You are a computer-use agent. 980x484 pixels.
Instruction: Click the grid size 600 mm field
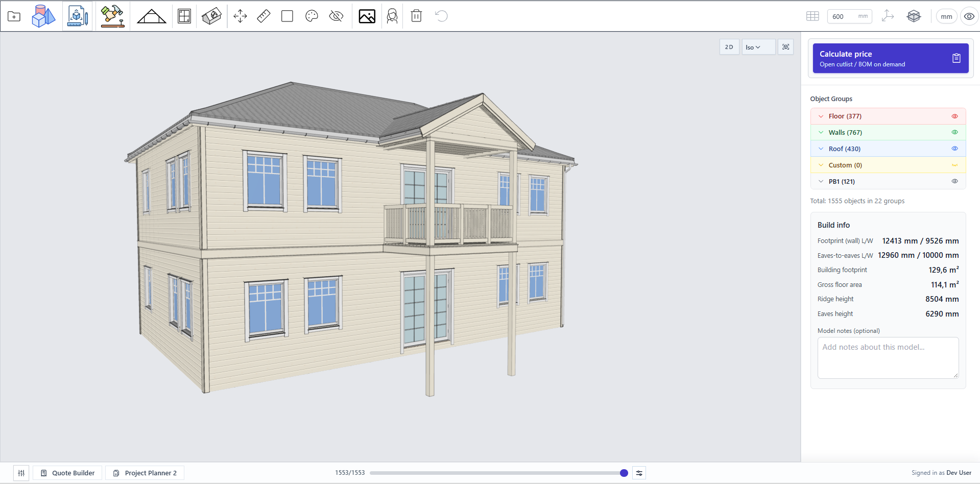pos(849,16)
